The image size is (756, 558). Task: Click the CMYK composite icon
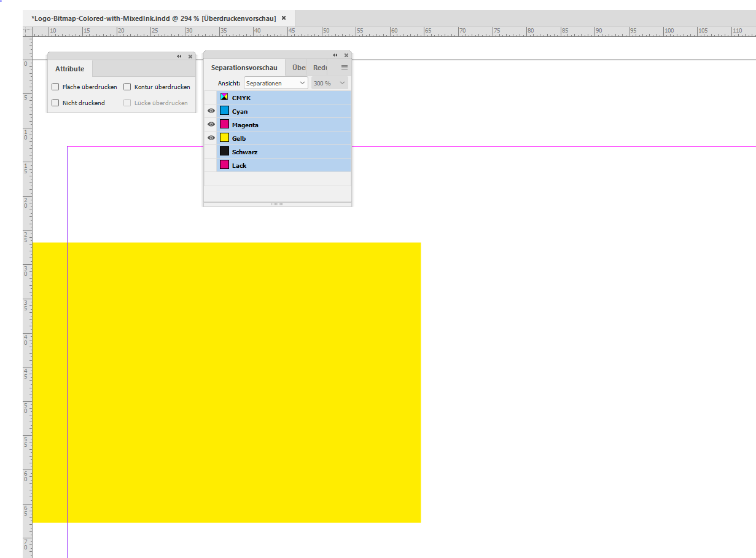(225, 98)
